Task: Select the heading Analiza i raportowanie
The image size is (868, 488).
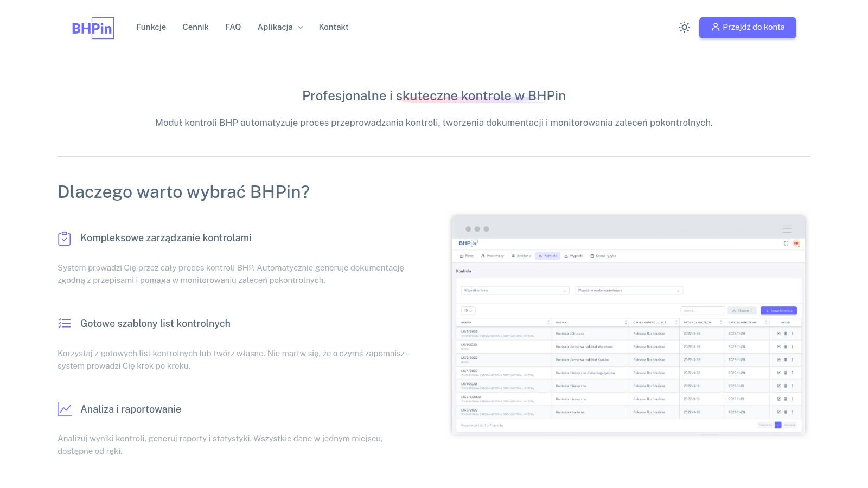Action: pyautogui.click(x=131, y=409)
